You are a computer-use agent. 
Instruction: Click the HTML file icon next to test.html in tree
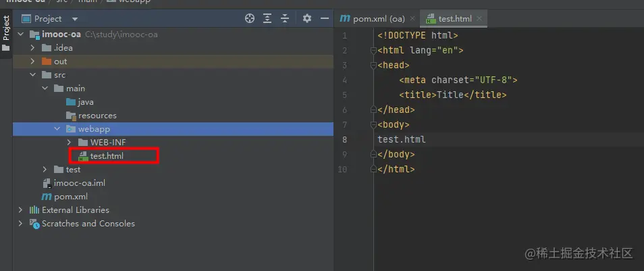[x=83, y=156]
